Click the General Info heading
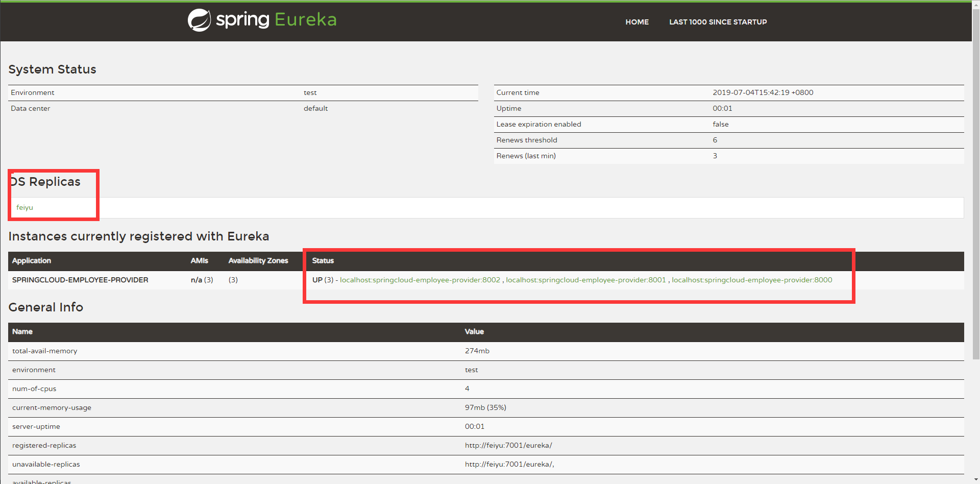The height and width of the screenshot is (484, 980). tap(45, 307)
